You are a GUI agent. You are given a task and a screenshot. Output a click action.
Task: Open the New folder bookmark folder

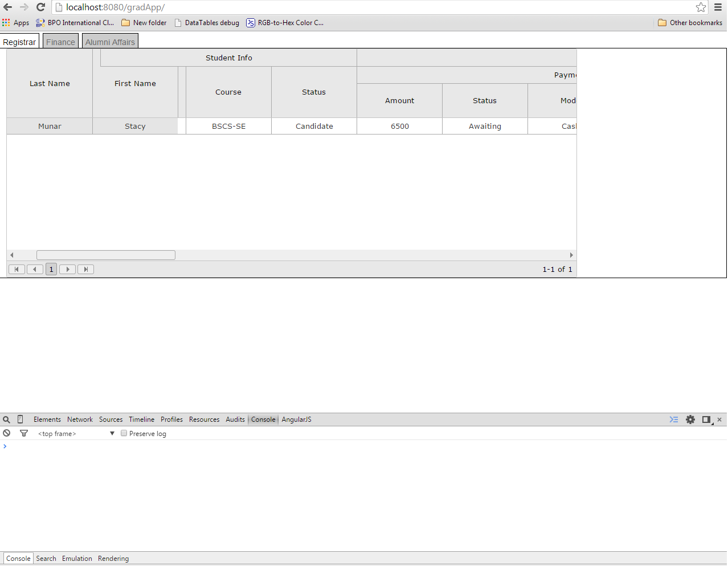coord(144,23)
